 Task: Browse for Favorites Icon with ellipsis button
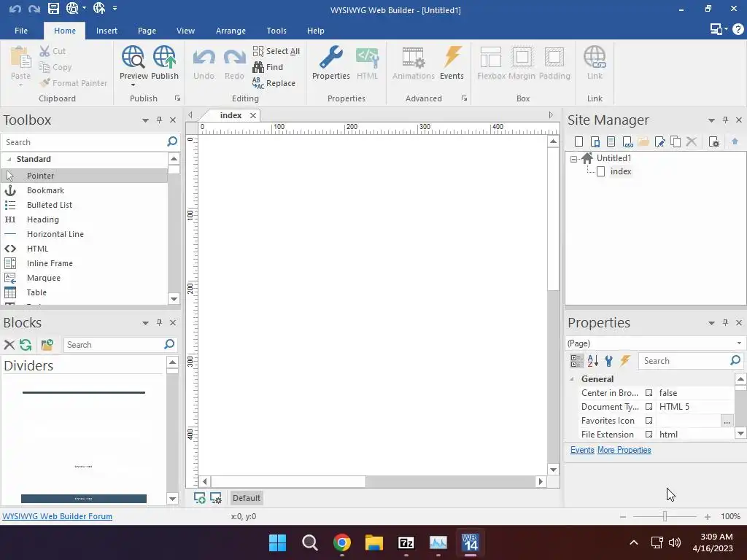727,421
